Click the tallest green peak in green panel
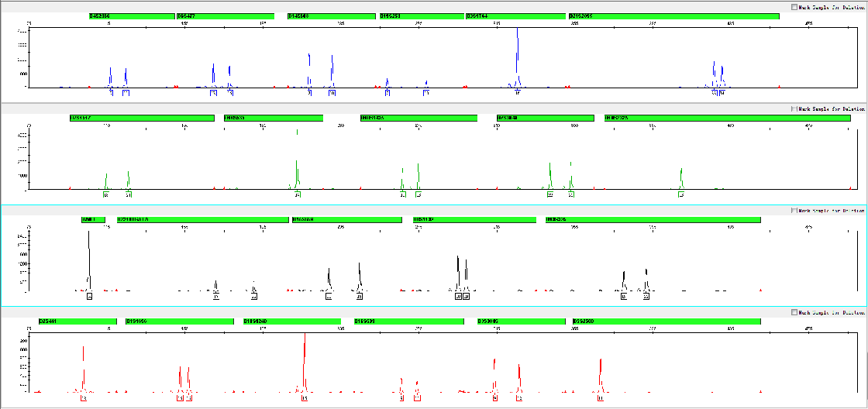This screenshot has height=409, width=868. [x=298, y=159]
